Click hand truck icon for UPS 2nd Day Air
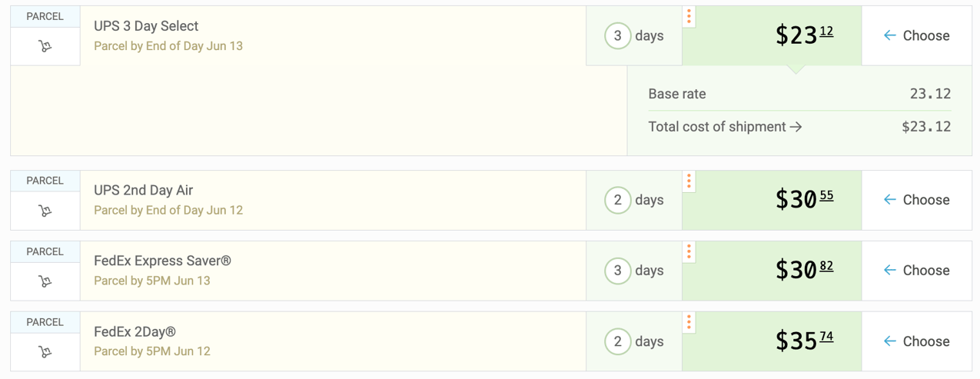The width and height of the screenshot is (980, 379). (x=45, y=211)
